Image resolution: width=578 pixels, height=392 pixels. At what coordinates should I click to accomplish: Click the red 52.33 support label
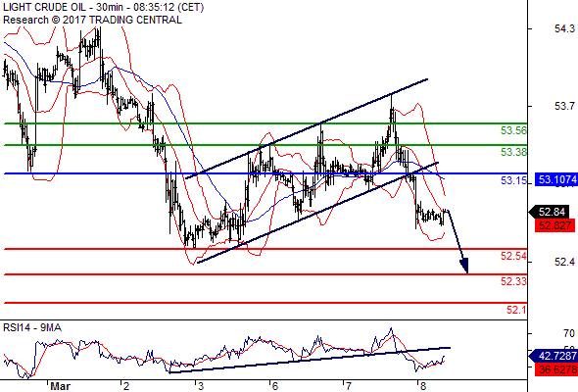coord(513,281)
